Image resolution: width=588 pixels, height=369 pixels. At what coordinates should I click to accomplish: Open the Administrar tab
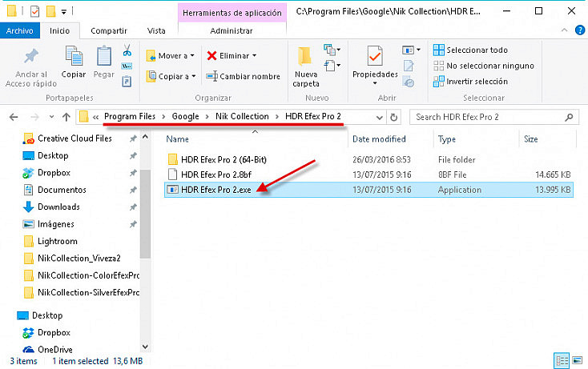(x=232, y=30)
